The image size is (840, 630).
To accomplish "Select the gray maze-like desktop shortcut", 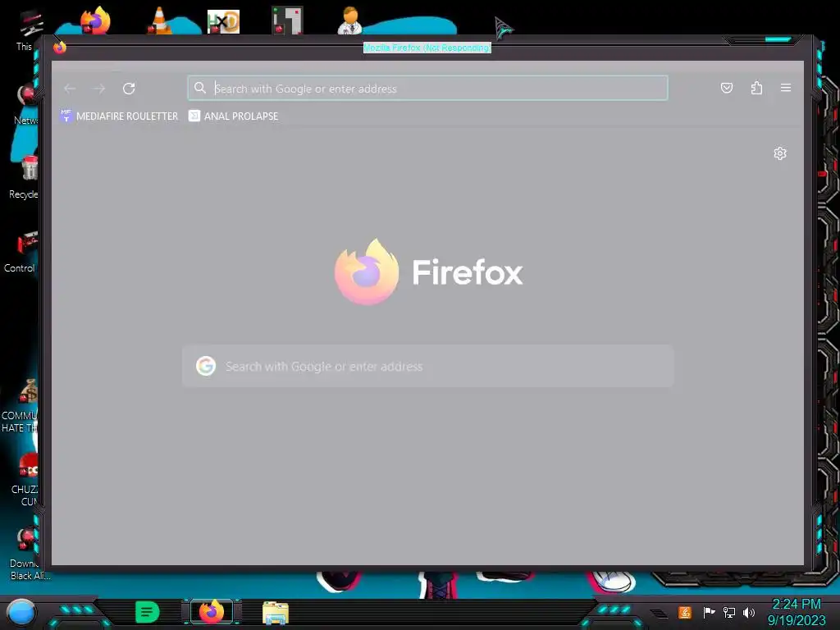I will (287, 21).
